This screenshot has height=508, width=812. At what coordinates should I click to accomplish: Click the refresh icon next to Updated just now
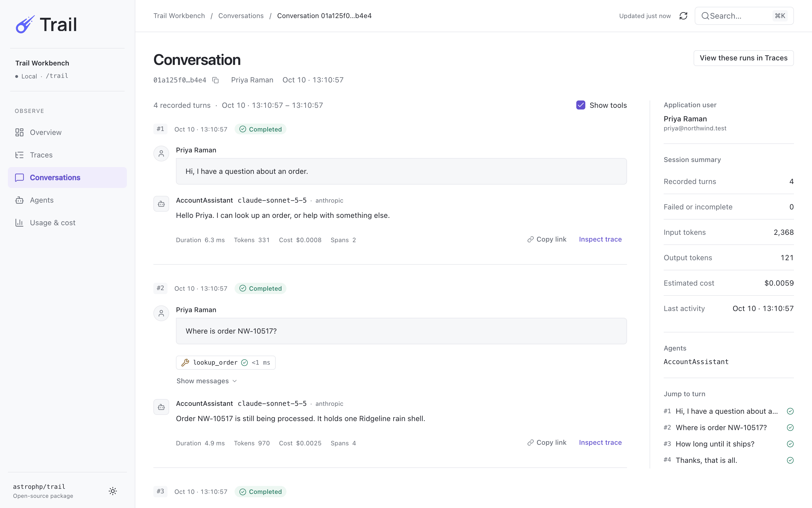tap(683, 16)
